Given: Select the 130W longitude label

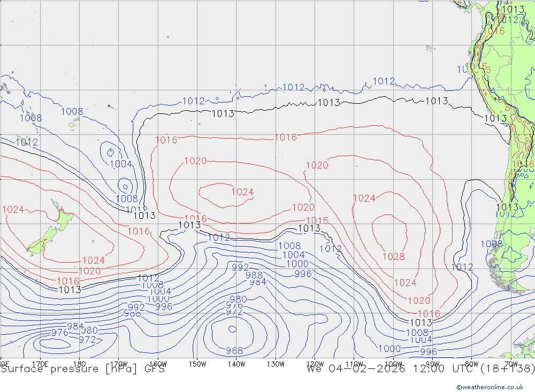Looking at the screenshot, I should click(x=276, y=364).
